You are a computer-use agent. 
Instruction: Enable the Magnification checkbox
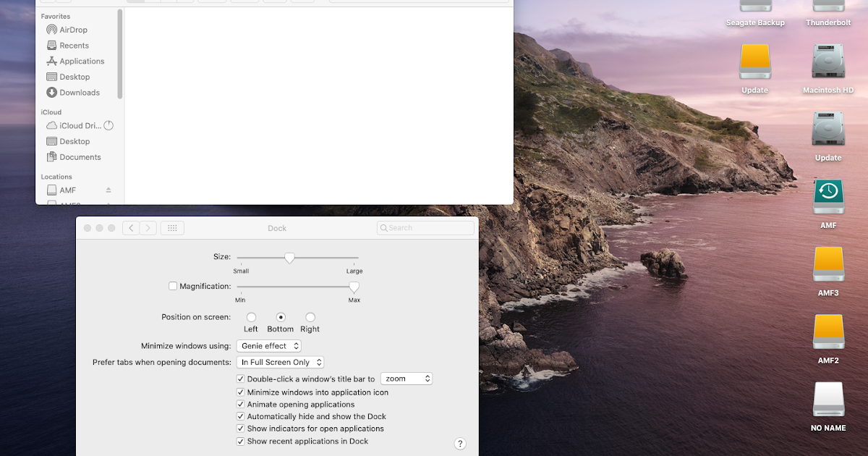pos(173,286)
